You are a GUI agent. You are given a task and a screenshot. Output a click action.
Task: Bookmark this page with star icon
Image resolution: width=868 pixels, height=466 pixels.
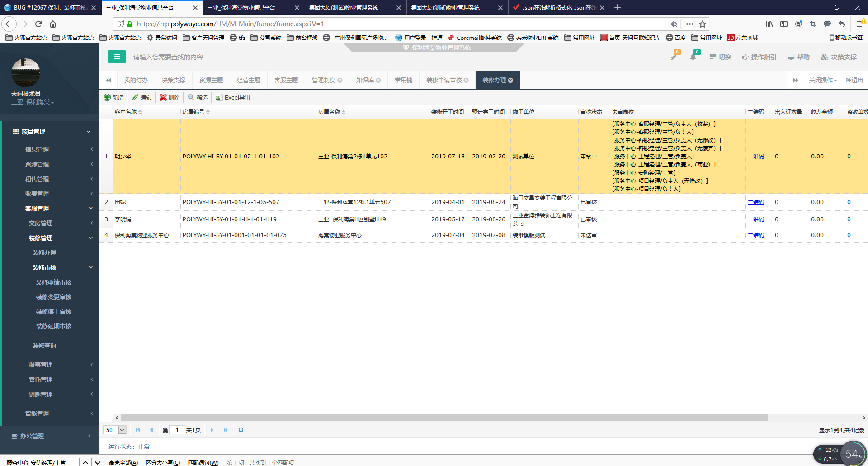(703, 24)
